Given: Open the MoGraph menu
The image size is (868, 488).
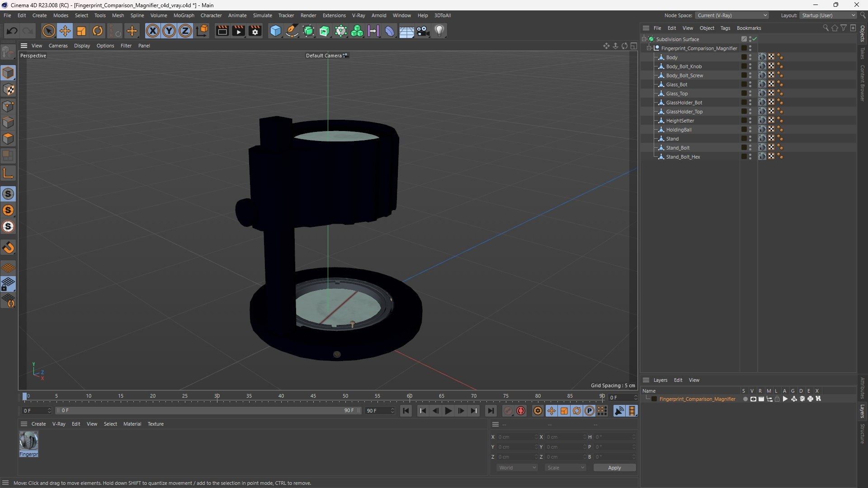Looking at the screenshot, I should tap(184, 15).
